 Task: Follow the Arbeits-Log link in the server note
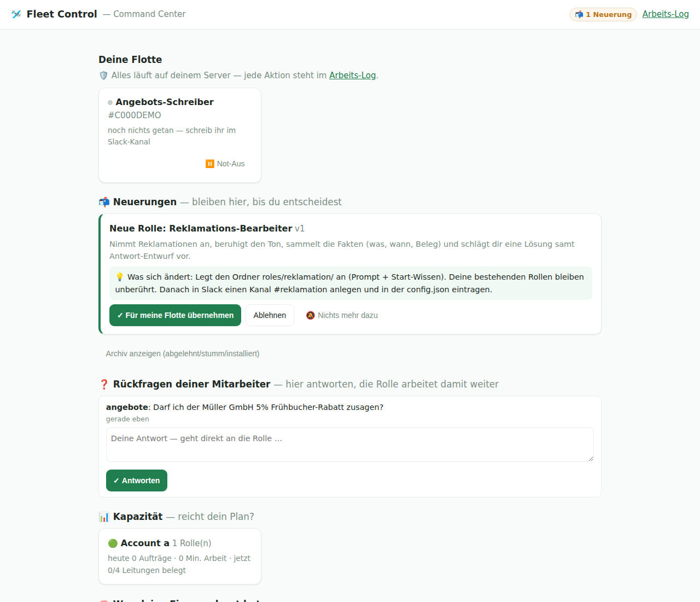[352, 76]
